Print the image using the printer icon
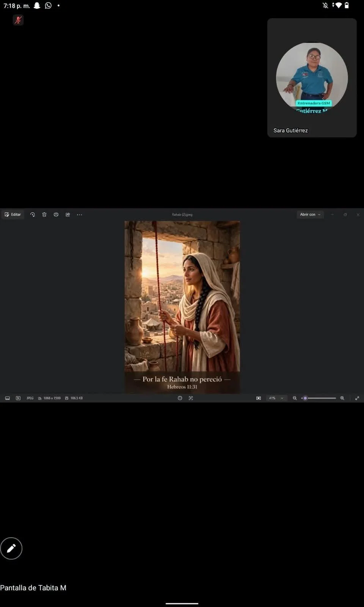 [56, 215]
